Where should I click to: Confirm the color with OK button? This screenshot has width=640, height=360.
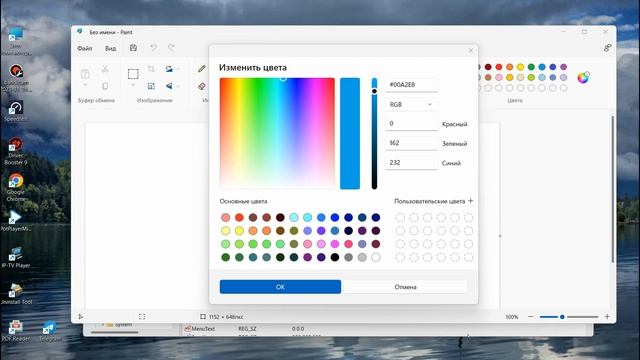280,287
